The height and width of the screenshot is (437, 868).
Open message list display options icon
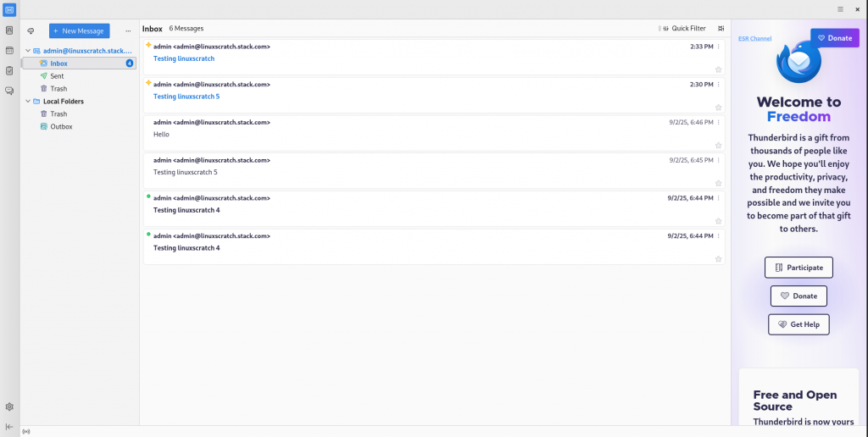click(x=721, y=28)
